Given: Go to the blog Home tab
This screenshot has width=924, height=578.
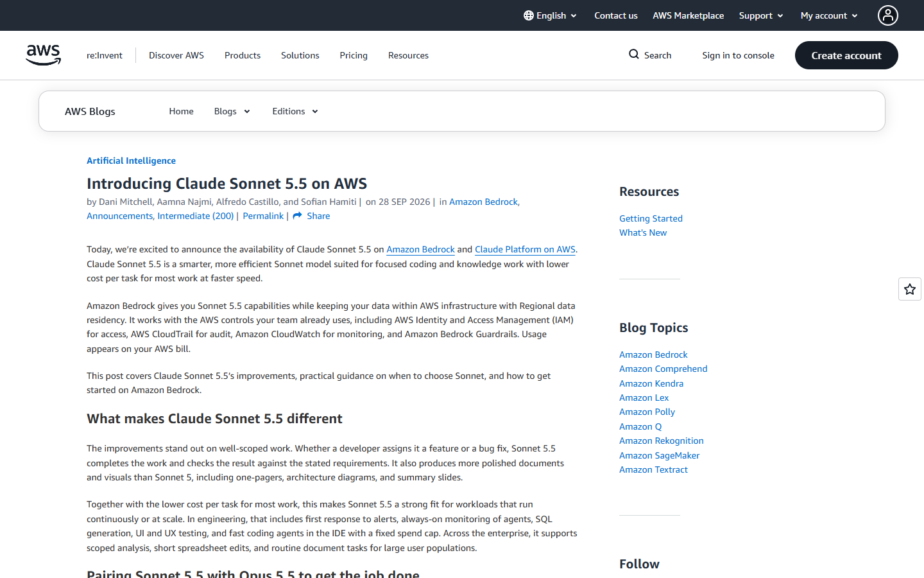Looking at the screenshot, I should pyautogui.click(x=182, y=111).
